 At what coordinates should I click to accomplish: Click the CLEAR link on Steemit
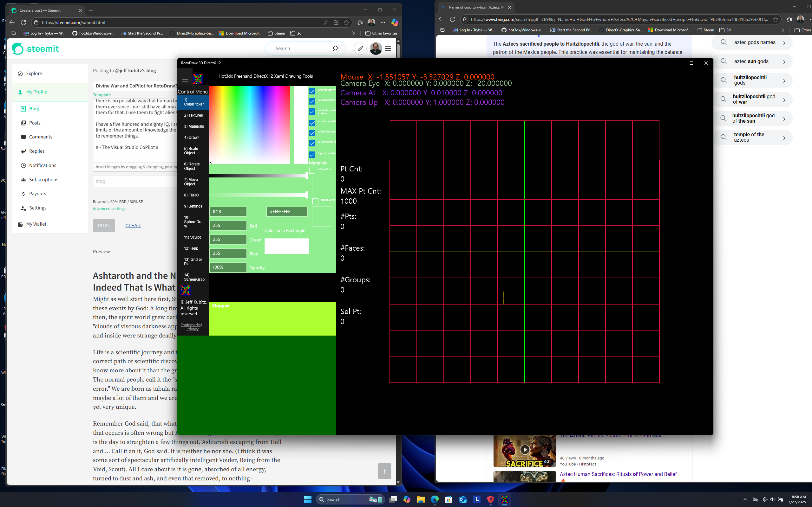tap(133, 226)
